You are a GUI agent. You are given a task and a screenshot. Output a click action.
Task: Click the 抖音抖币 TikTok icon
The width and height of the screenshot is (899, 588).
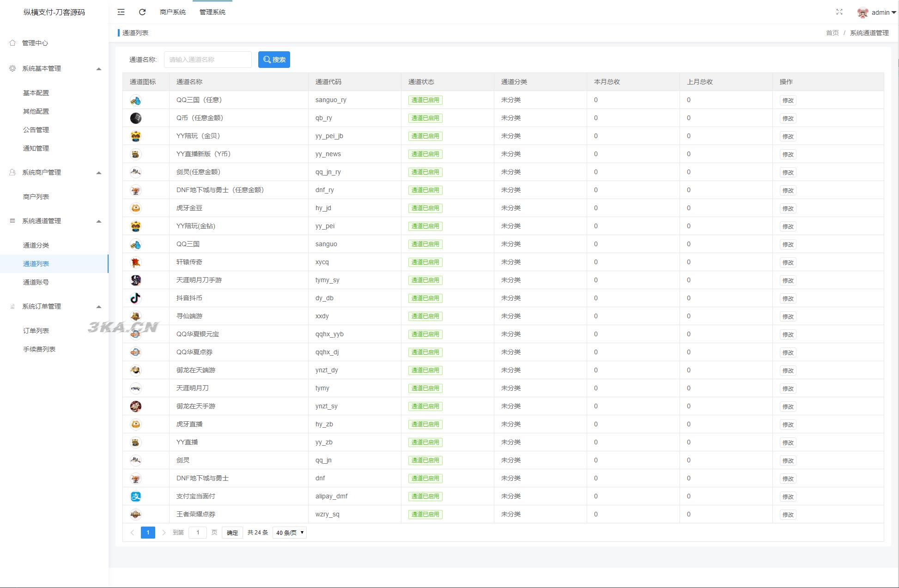tap(135, 298)
